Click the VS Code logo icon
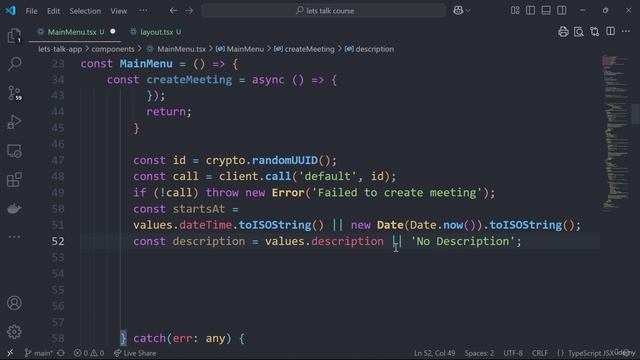 [x=11, y=11]
